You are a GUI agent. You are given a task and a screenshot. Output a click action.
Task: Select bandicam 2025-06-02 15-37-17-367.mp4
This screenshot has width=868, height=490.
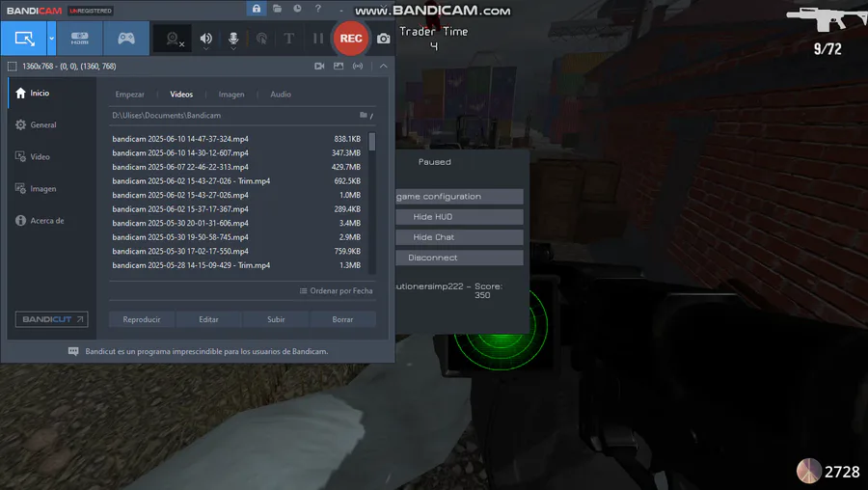point(238,208)
